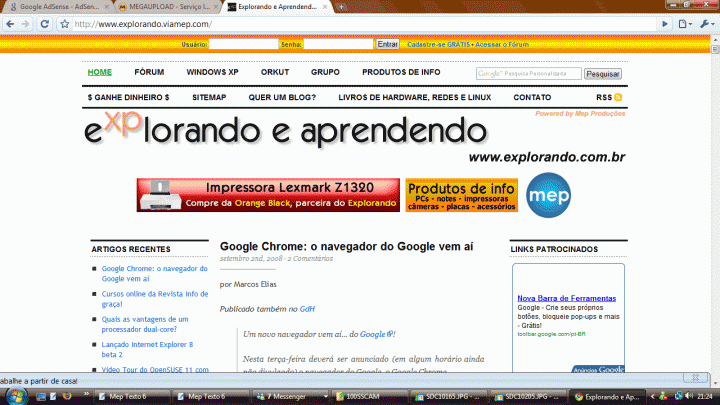Close the status bubble with X
The height and width of the screenshot is (405, 720).
(x=695, y=377)
